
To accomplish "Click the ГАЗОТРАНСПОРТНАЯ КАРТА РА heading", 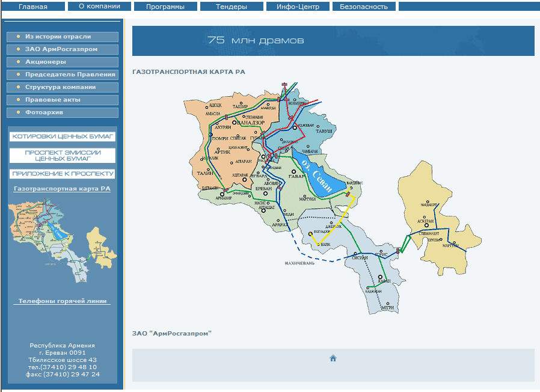I will click(189, 72).
